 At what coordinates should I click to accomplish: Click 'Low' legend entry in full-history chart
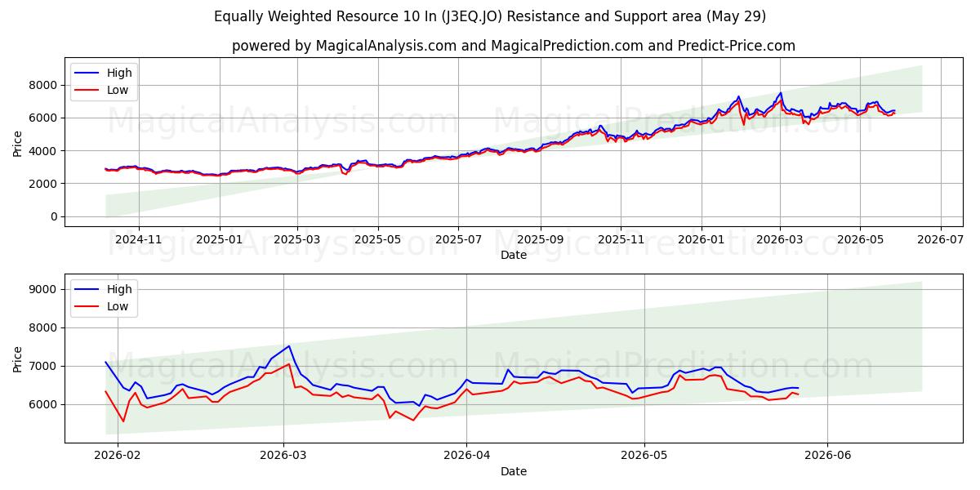point(118,90)
